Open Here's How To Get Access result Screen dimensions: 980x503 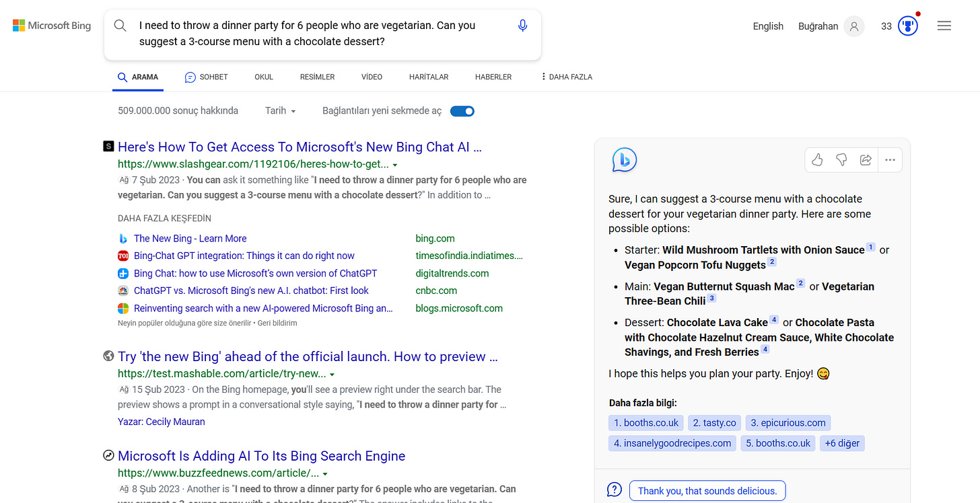(x=300, y=147)
